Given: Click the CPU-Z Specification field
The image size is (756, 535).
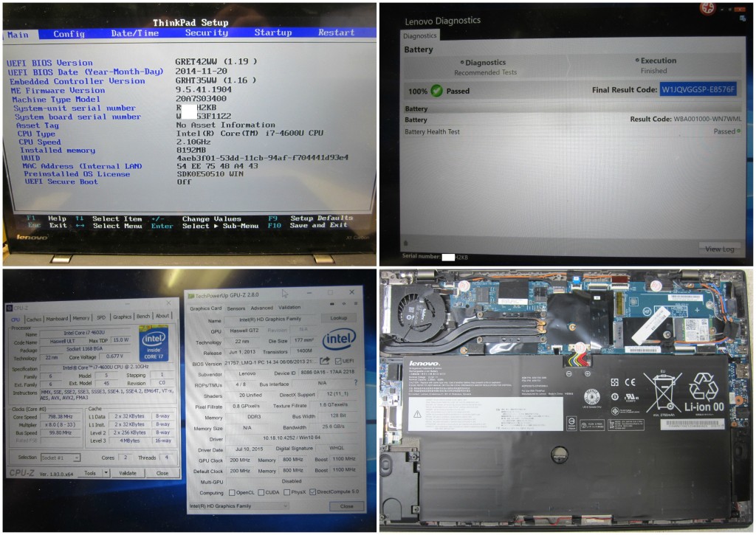Looking at the screenshot, I should tap(106, 367).
